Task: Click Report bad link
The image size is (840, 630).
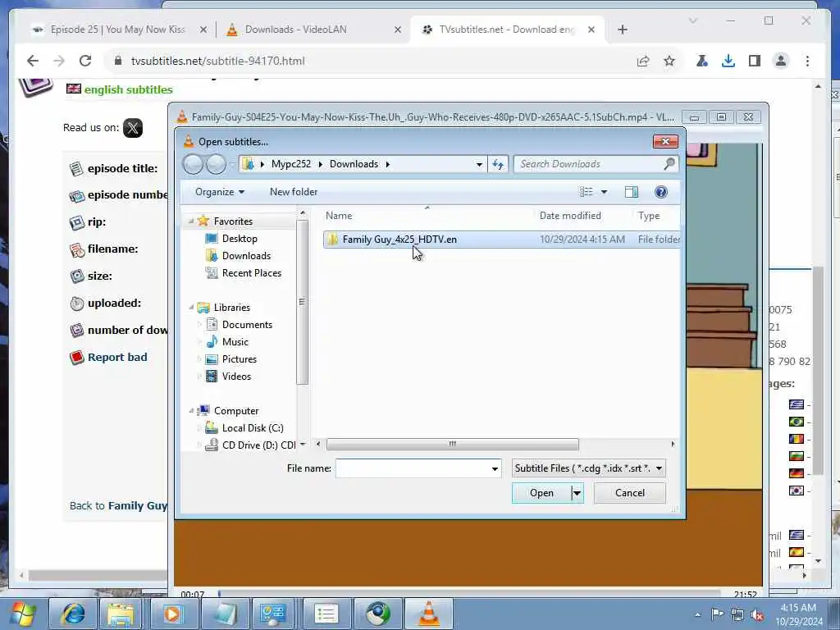Action: pos(117,358)
